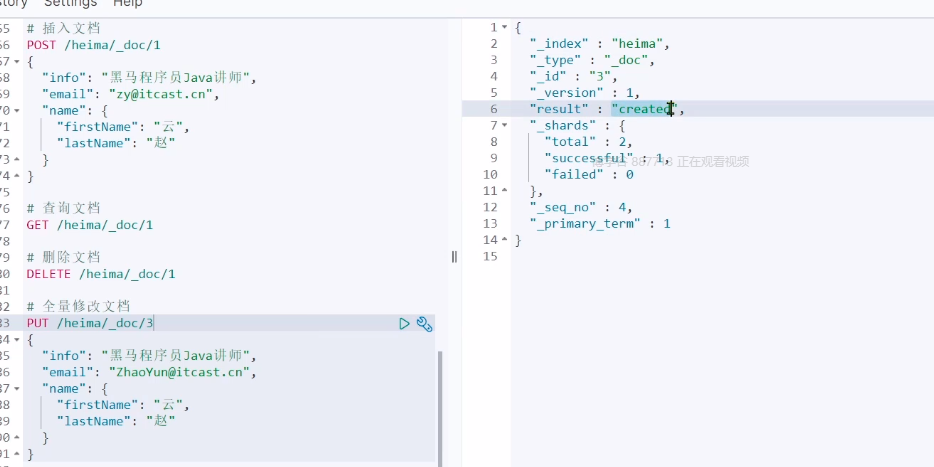Collapse the PUT request body at its opening brace
Image resolution: width=934 pixels, height=467 pixels.
[17, 340]
